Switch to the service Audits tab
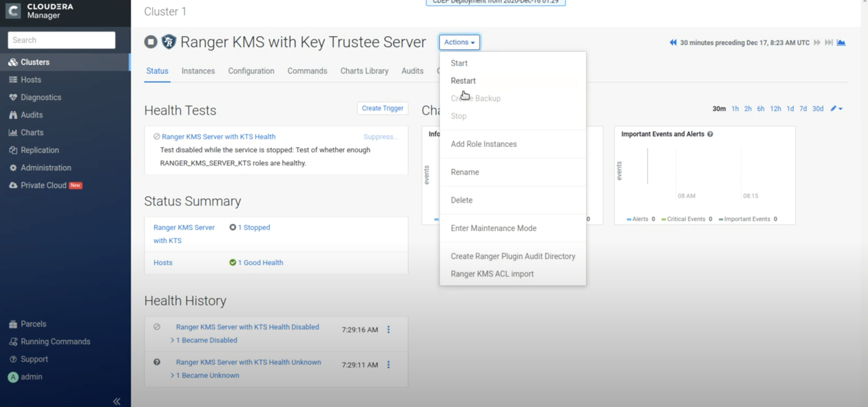 pyautogui.click(x=413, y=71)
